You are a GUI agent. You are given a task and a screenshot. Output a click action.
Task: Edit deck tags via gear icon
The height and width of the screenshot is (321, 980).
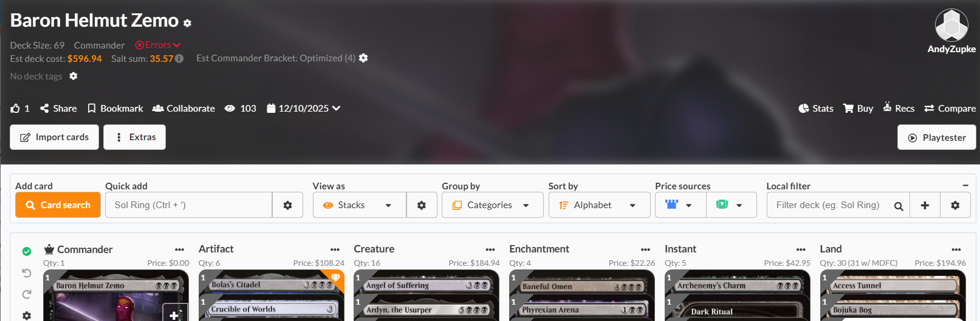[x=74, y=76]
